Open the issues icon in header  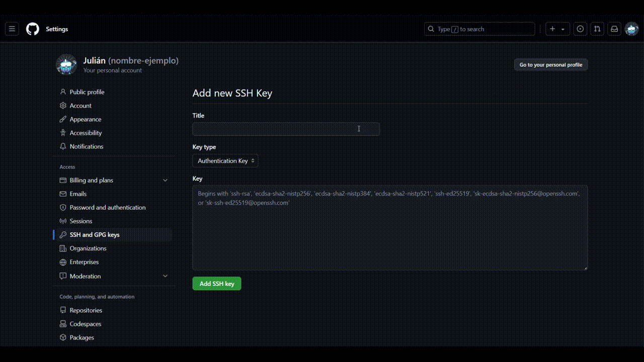click(x=580, y=29)
